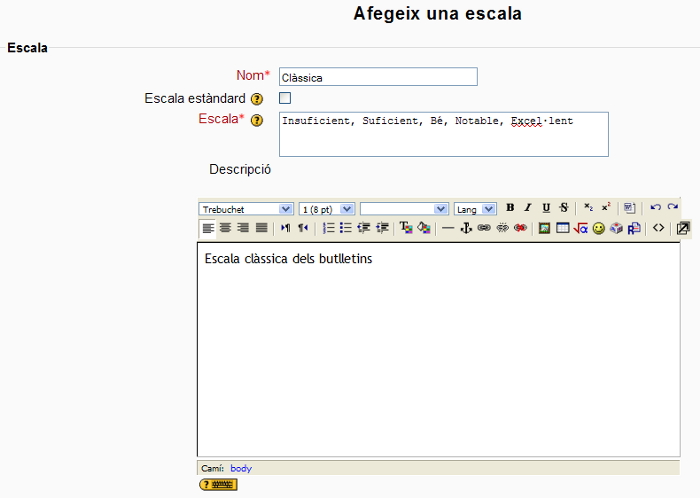Open the Trebuchet font family dropdown
The image size is (700, 498).
tap(246, 209)
